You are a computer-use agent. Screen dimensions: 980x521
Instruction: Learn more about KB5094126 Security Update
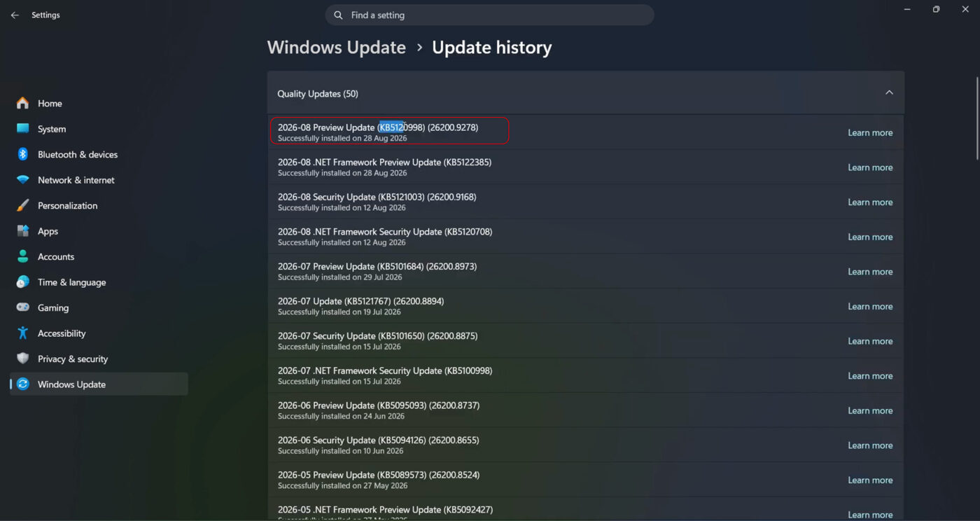pos(870,445)
